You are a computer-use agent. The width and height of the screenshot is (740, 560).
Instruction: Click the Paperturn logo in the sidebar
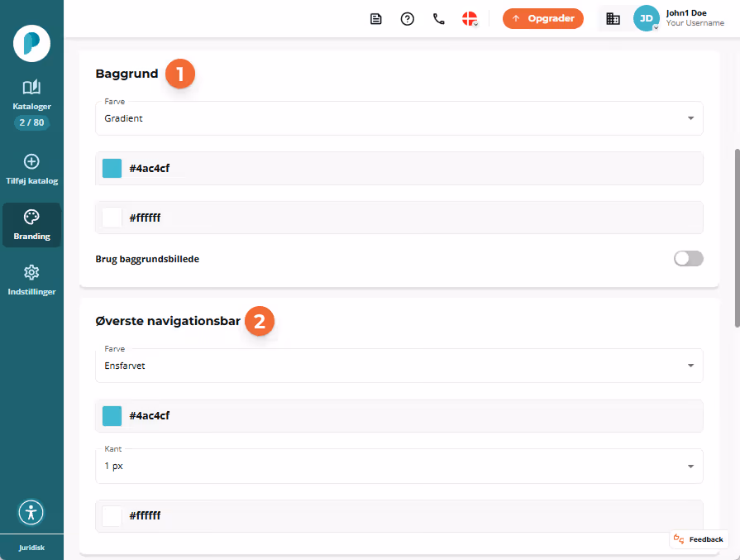click(31, 44)
